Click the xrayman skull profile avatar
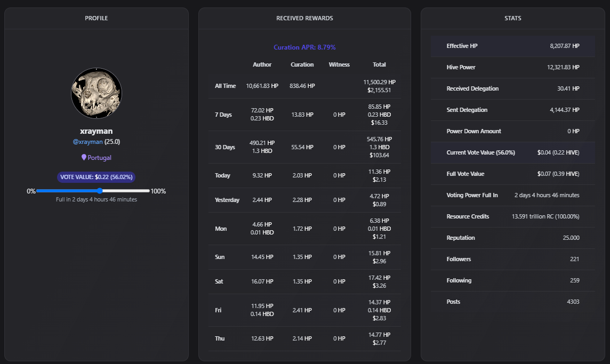610x364 pixels. [x=97, y=93]
